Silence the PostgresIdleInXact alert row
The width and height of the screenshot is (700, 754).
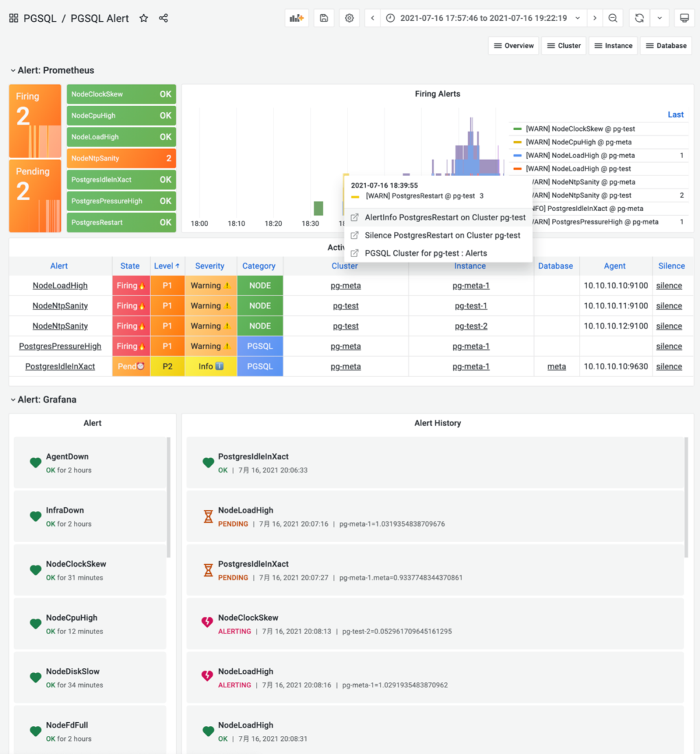coord(669,367)
